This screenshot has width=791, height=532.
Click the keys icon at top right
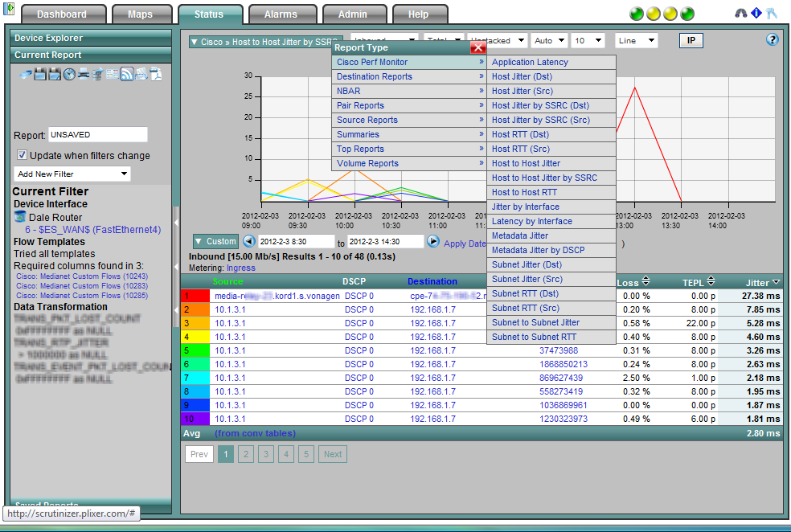pos(772,14)
